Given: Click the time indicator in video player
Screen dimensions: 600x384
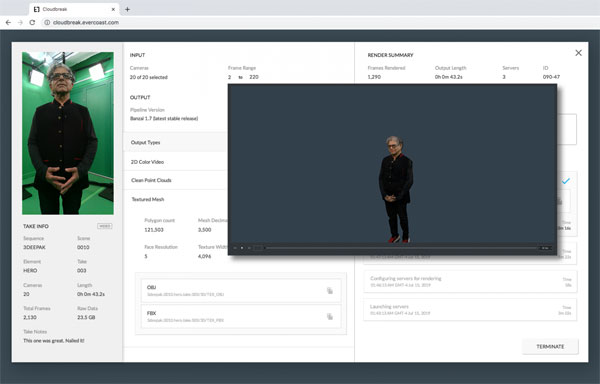Looking at the screenshot, I should (x=545, y=248).
